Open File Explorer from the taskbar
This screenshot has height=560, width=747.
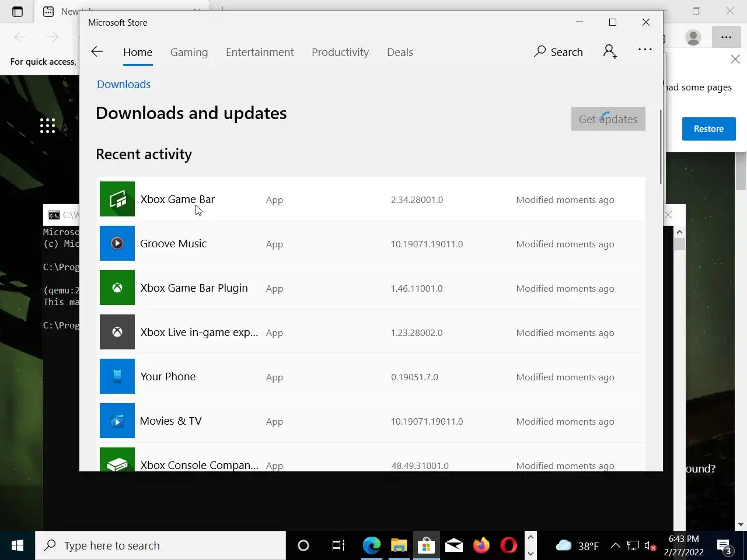(x=399, y=545)
